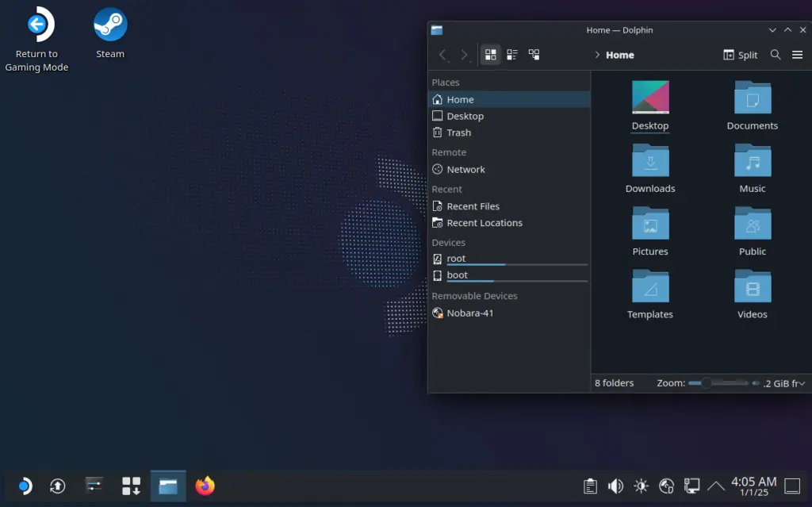Select the Nobara-41 removable device
The height and width of the screenshot is (507, 812).
[469, 313]
